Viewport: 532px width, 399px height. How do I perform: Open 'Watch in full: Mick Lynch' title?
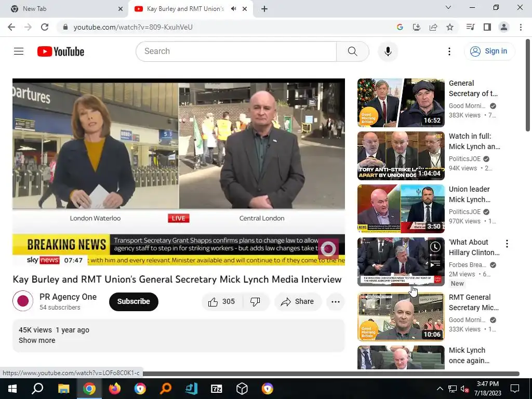[x=474, y=141]
